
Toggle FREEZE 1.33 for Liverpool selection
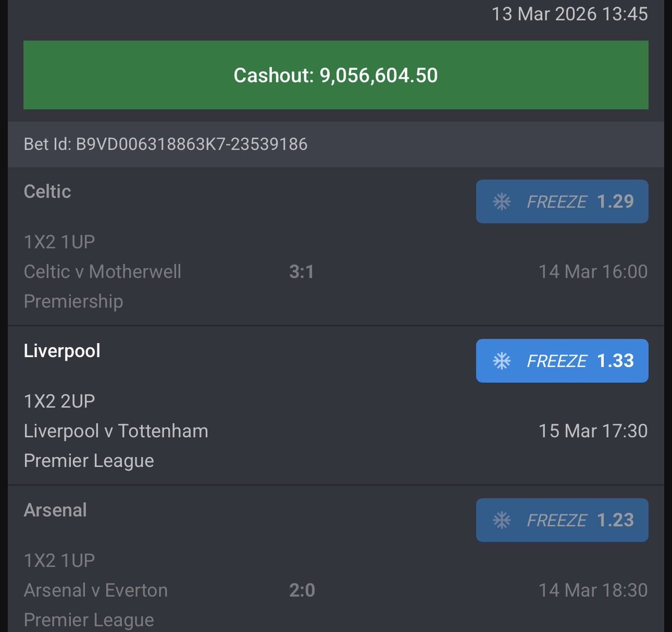click(x=562, y=361)
